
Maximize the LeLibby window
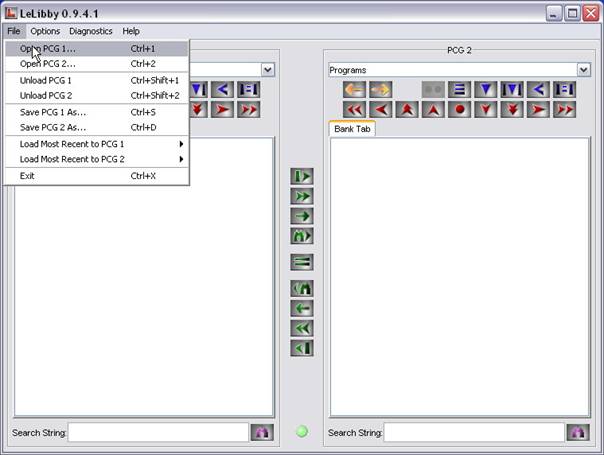click(x=572, y=14)
